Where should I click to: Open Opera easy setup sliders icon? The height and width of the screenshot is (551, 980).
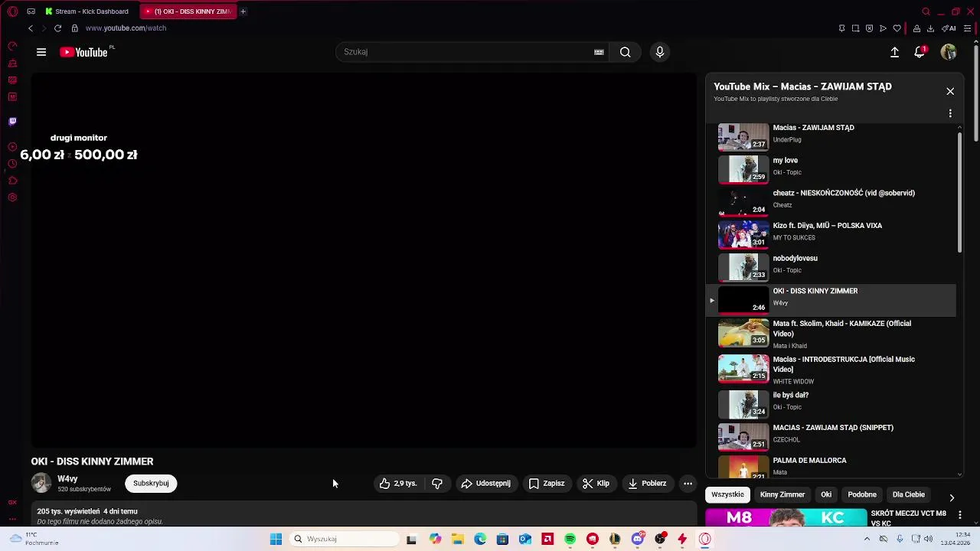(967, 28)
